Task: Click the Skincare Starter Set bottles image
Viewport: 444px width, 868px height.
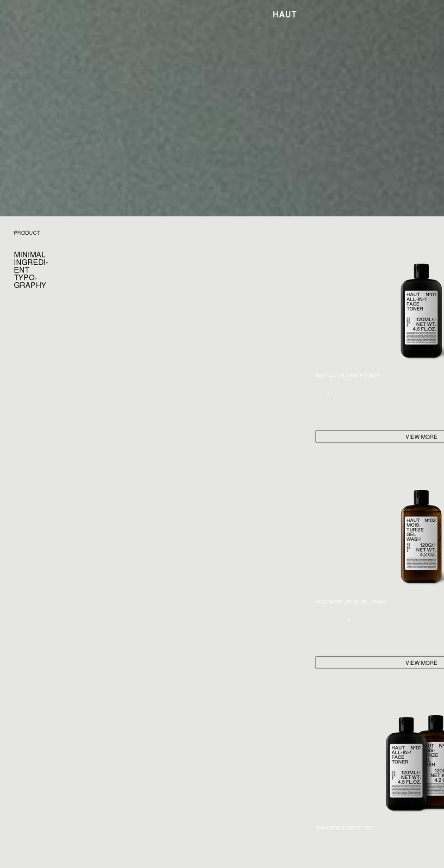Action: [415, 763]
